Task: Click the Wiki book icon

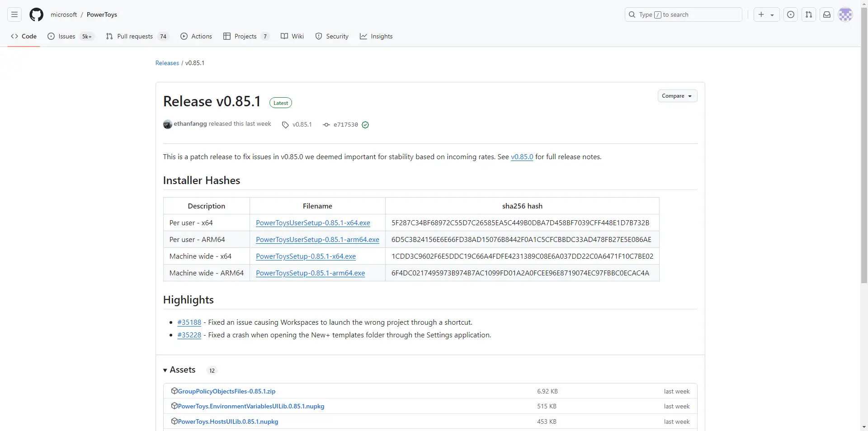Action: (284, 36)
